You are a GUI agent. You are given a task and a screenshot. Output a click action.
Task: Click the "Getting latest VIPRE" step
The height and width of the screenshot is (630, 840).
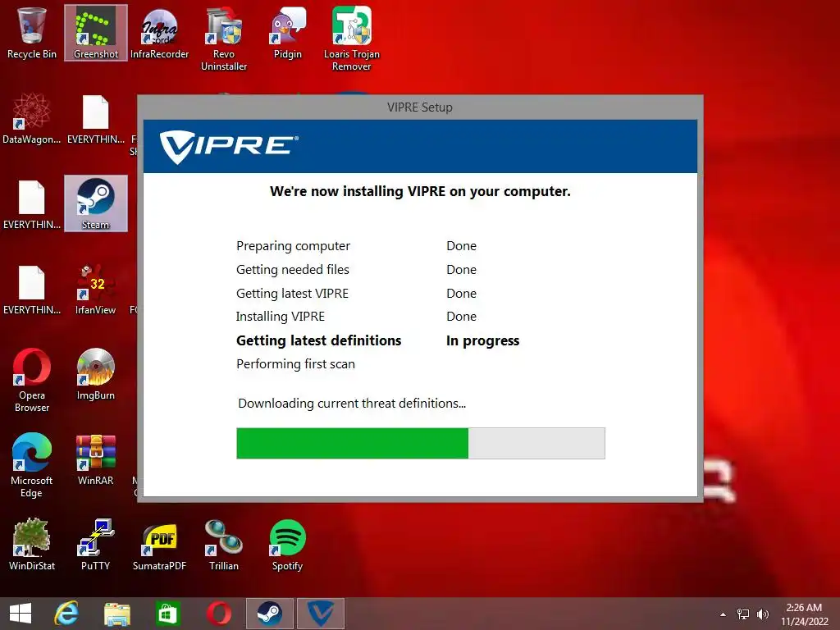coord(293,294)
